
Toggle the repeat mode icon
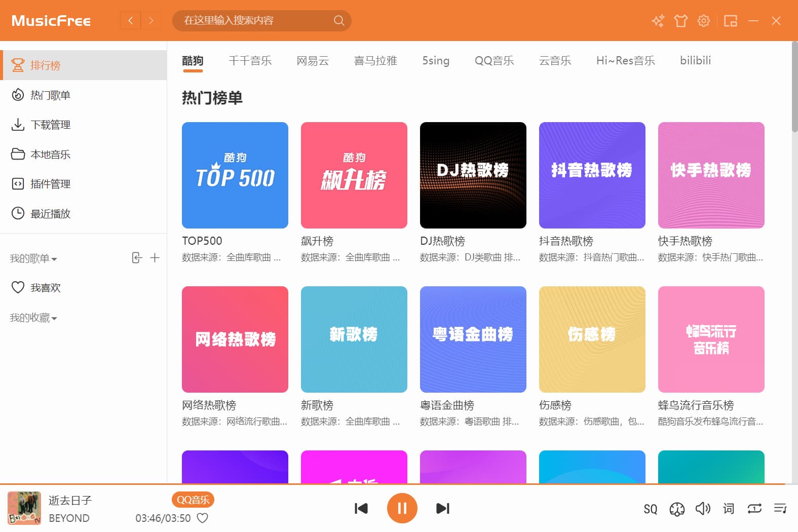pyautogui.click(x=754, y=508)
